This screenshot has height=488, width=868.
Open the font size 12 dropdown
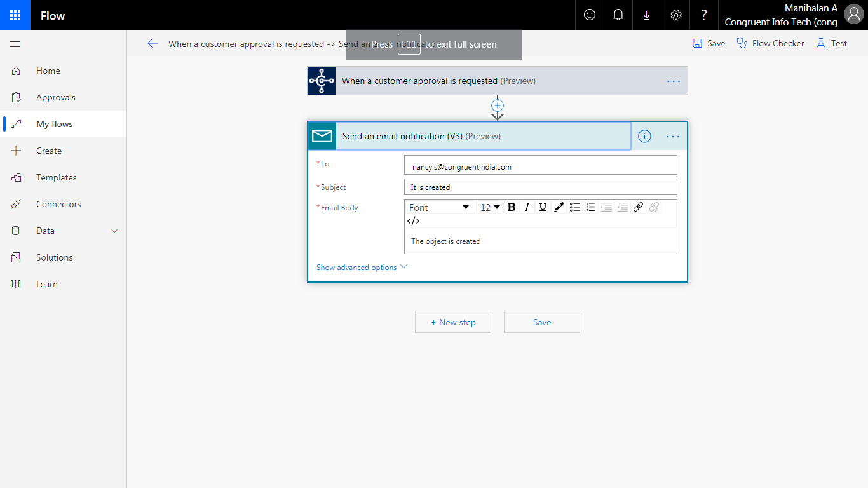pyautogui.click(x=490, y=207)
